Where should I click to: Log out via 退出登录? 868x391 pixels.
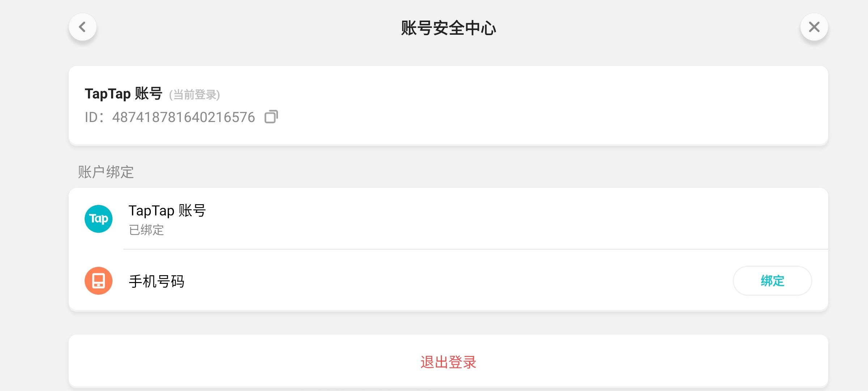(x=448, y=362)
